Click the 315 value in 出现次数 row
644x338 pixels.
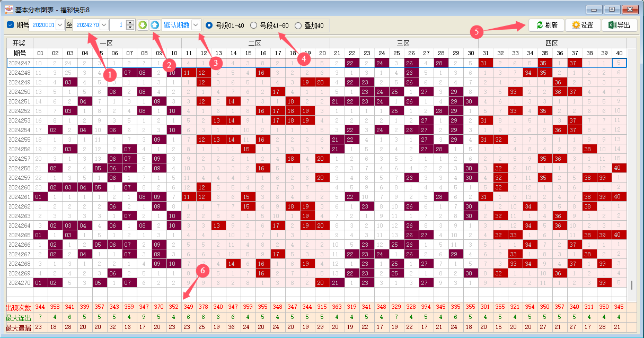tap(322, 307)
